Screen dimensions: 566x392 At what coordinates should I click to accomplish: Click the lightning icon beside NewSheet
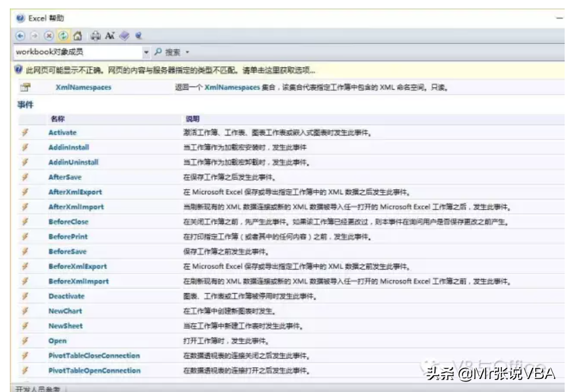[x=24, y=326]
